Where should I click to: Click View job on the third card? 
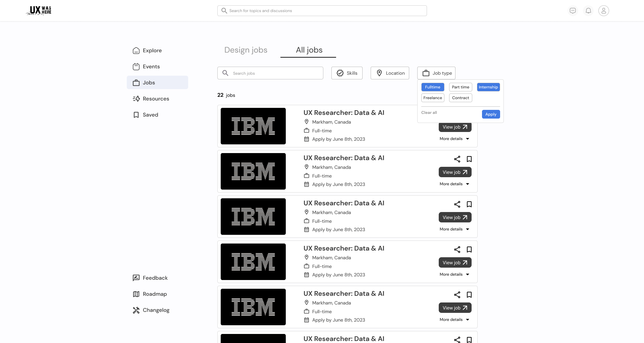tap(455, 217)
